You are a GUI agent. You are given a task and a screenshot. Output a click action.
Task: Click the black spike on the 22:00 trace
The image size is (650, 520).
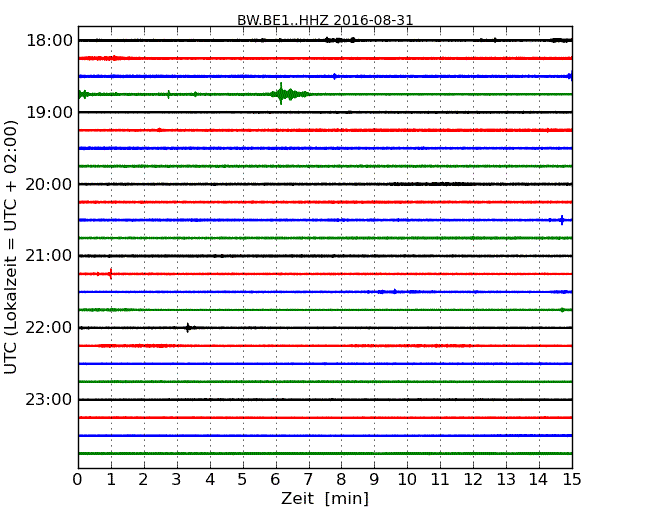click(x=188, y=328)
